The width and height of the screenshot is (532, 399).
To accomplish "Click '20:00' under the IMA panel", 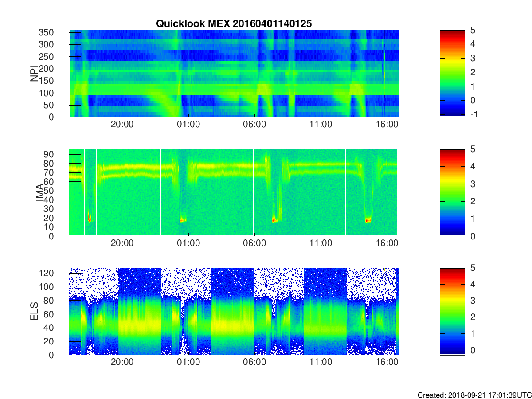I will (x=122, y=243).
